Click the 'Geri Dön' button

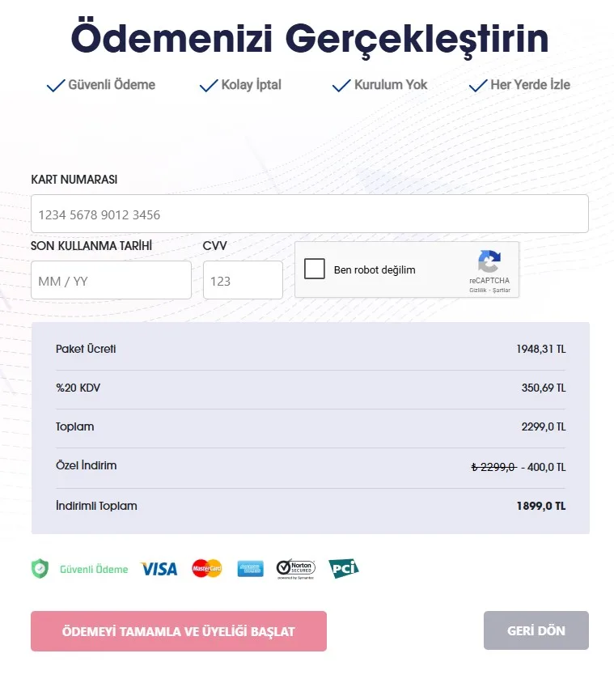click(536, 631)
